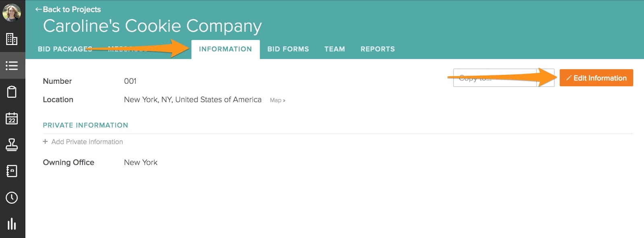Open the 'Copy to...' dropdown field
Screen dimensions: 644x238
click(x=503, y=78)
